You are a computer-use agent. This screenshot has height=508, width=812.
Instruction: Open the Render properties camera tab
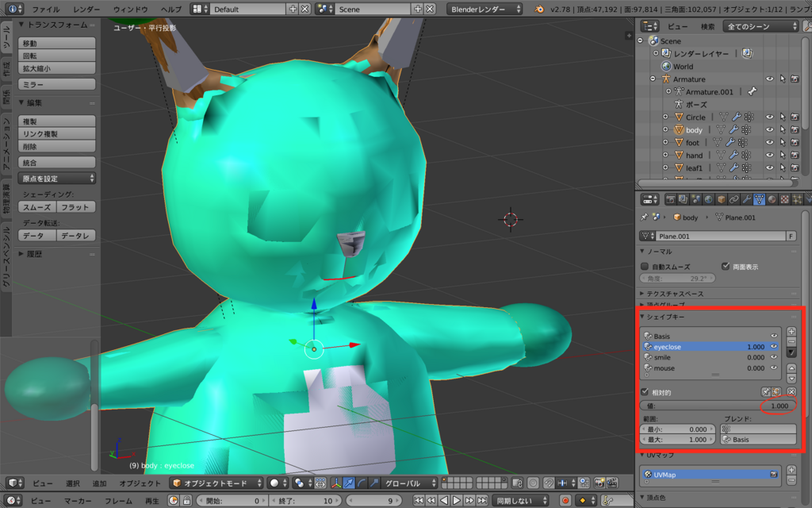click(671, 199)
